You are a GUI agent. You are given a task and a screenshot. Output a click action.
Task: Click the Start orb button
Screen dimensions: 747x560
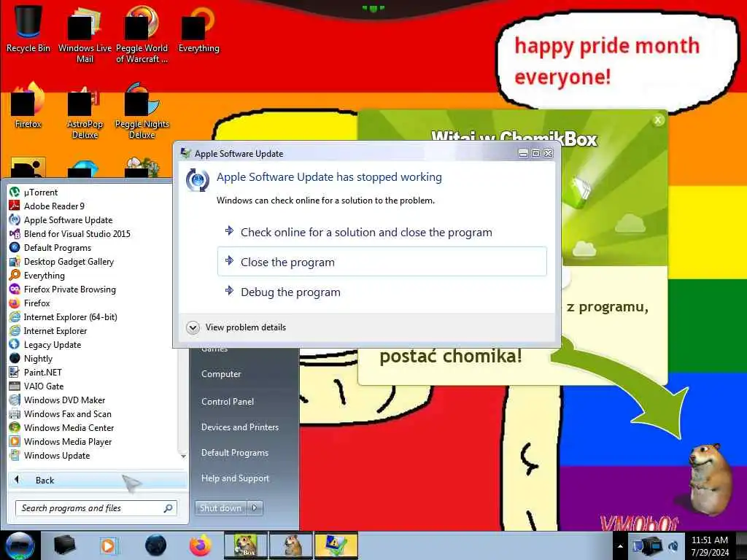[x=20, y=545]
